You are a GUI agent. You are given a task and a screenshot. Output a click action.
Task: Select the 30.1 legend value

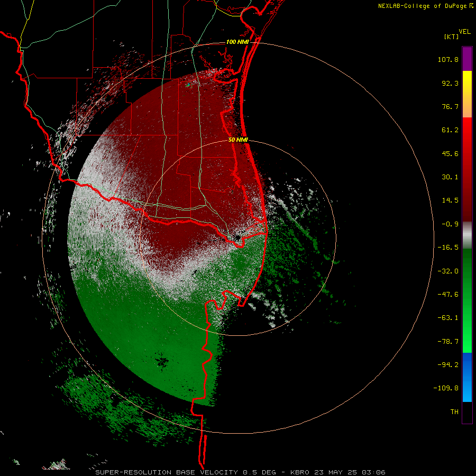pyautogui.click(x=450, y=177)
